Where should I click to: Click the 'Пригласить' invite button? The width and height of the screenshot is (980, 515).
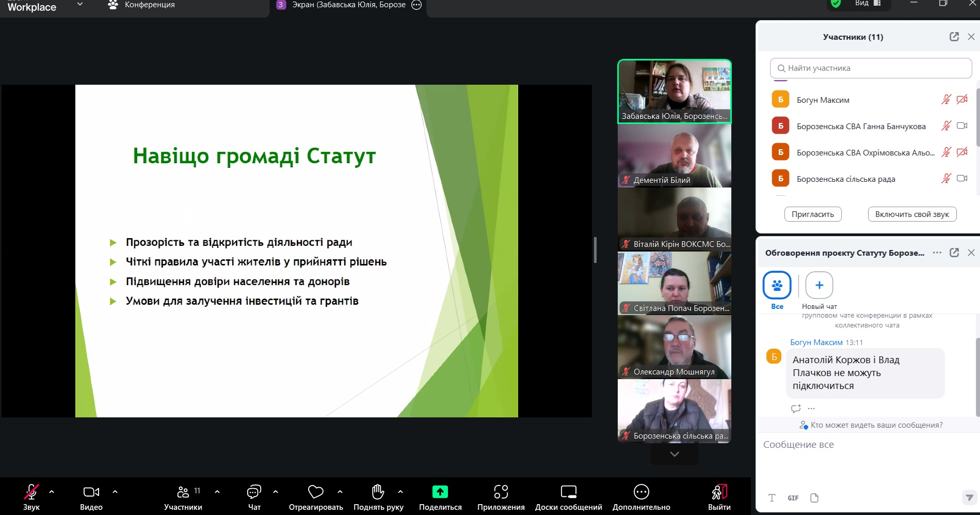pos(812,214)
